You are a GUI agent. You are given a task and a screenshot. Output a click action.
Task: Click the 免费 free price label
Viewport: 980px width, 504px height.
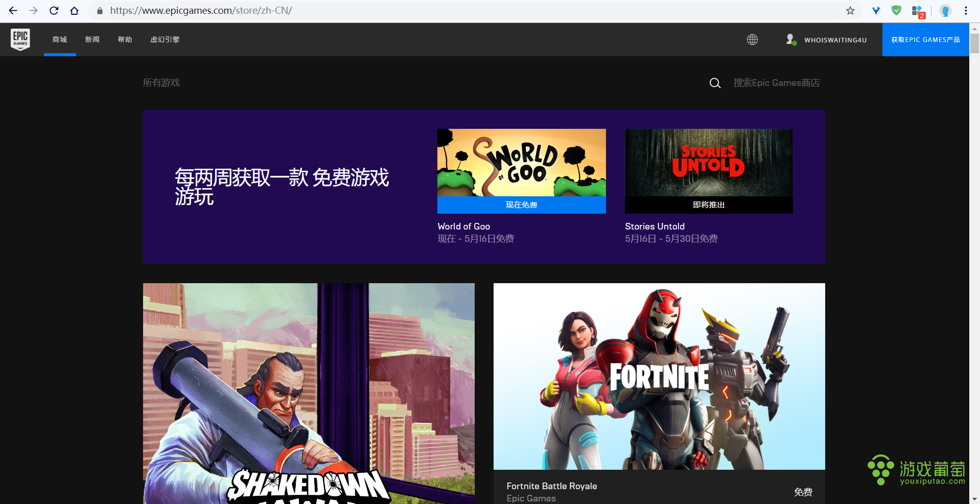[803, 492]
